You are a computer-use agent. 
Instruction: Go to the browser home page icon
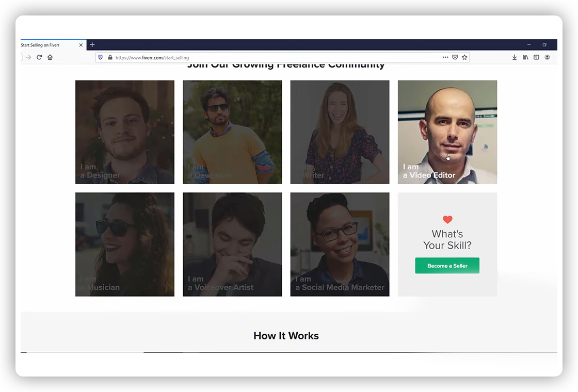(50, 57)
